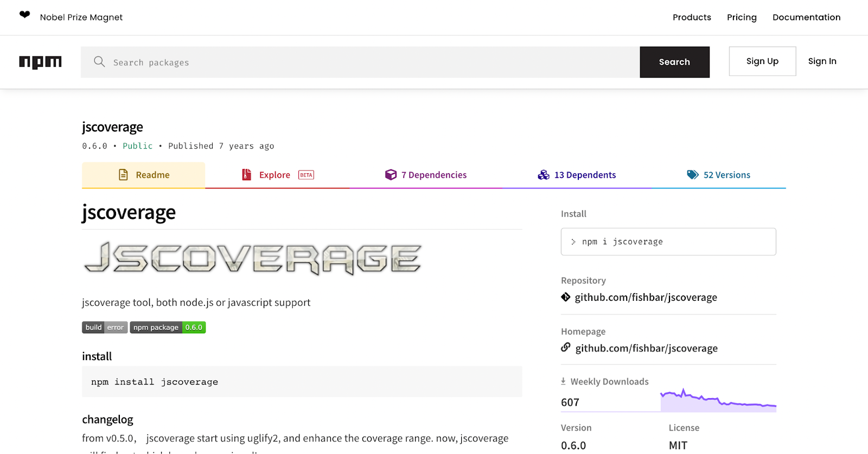This screenshot has height=454, width=868.
Task: Click the install heading in readme
Action: [x=97, y=356]
